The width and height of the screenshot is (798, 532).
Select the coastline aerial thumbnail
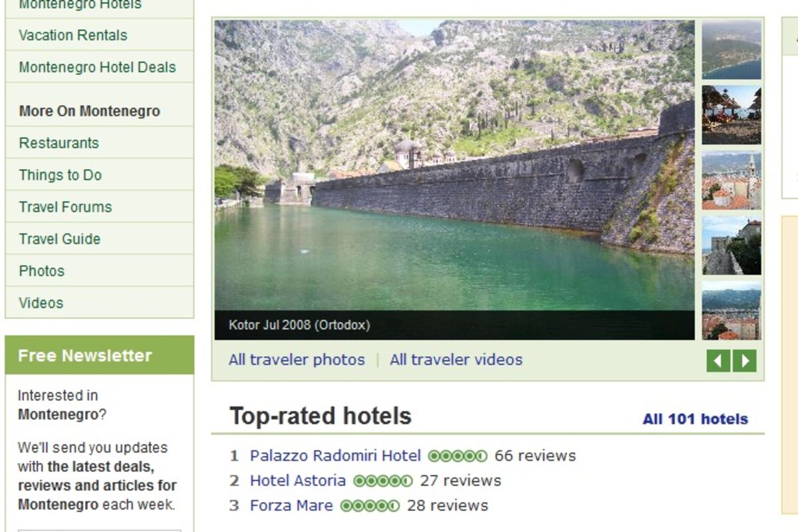click(x=731, y=50)
